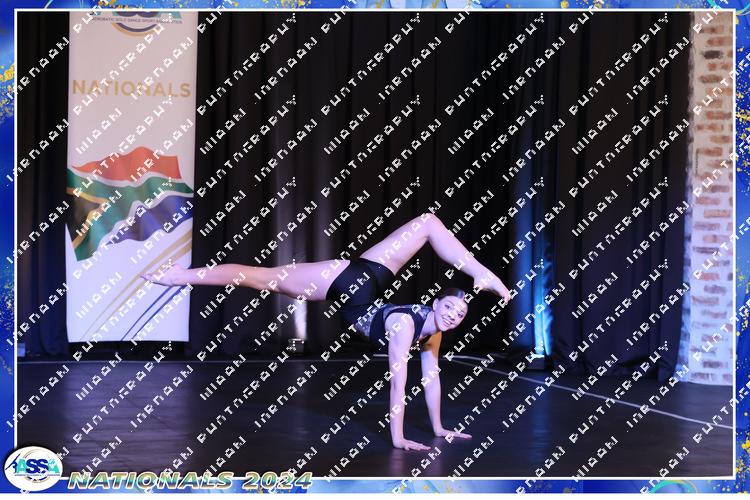Click the South African flag graphic on banner
This screenshot has height=500, width=750.
coord(130,202)
